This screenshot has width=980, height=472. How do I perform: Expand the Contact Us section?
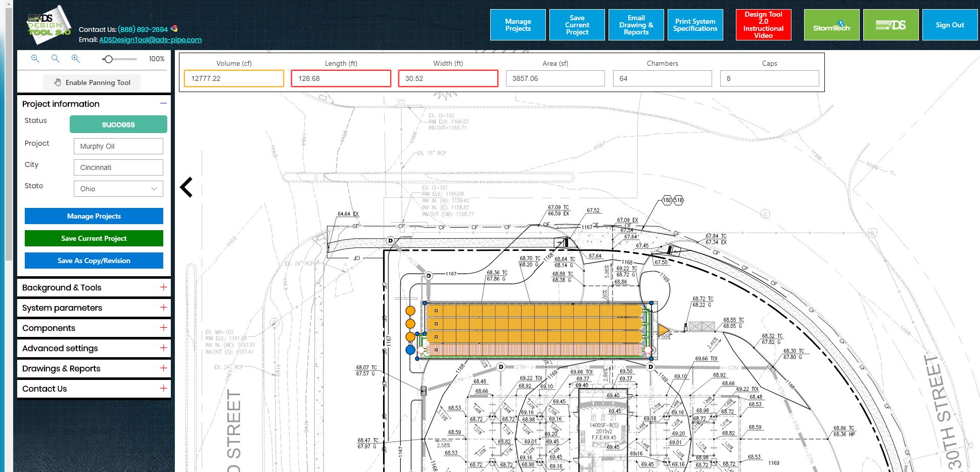click(x=94, y=389)
